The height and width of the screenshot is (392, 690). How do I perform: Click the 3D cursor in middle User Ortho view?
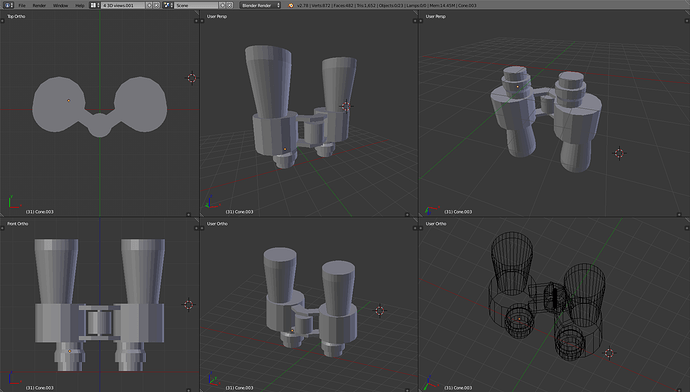pos(380,311)
